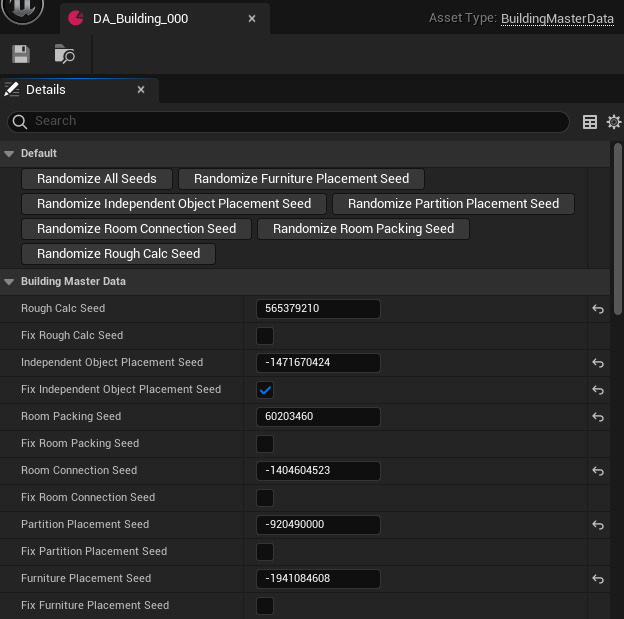Reset Partition Placement Seed to default
Viewport: 624px width, 619px height.
point(598,525)
